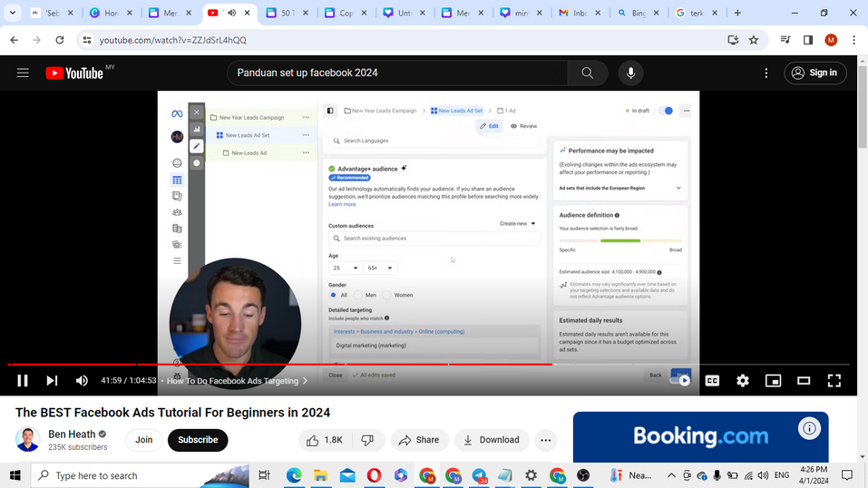Open the browser tab search dropdown

click(12, 12)
